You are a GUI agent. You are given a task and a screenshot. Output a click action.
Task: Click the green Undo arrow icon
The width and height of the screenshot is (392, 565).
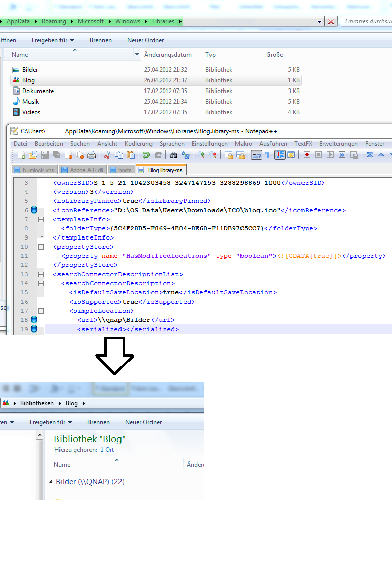tap(146, 155)
